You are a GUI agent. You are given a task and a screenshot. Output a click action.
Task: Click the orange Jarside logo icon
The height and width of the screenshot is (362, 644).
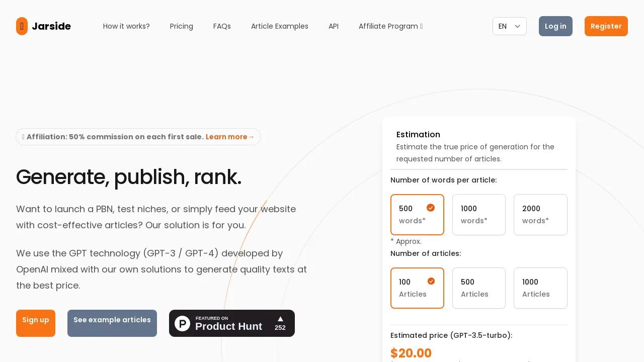pos(22,26)
